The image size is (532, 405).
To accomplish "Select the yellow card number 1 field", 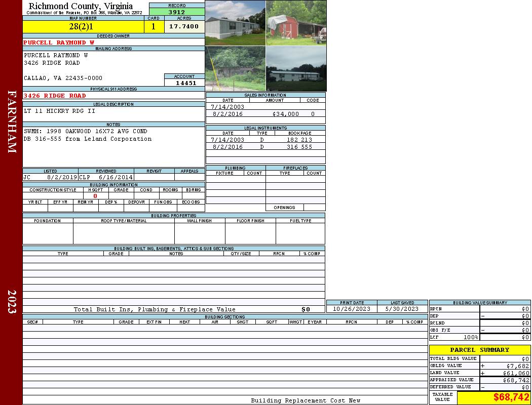I will click(x=154, y=27).
